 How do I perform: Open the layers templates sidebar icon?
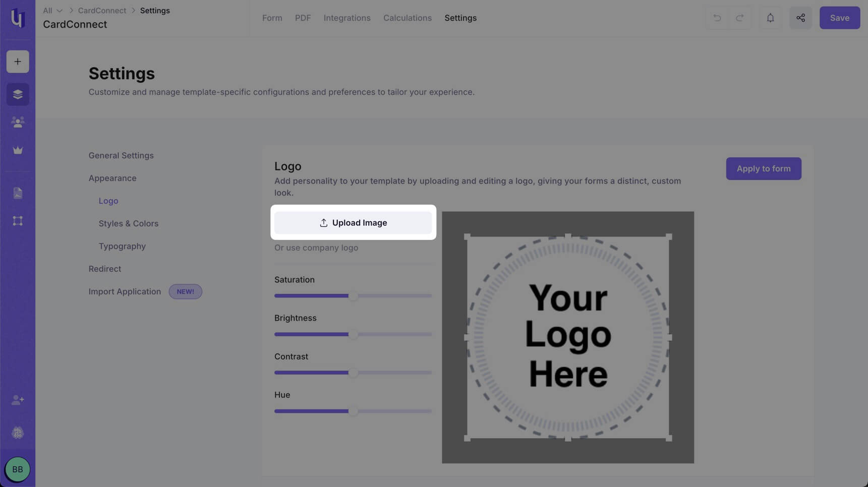(x=18, y=94)
